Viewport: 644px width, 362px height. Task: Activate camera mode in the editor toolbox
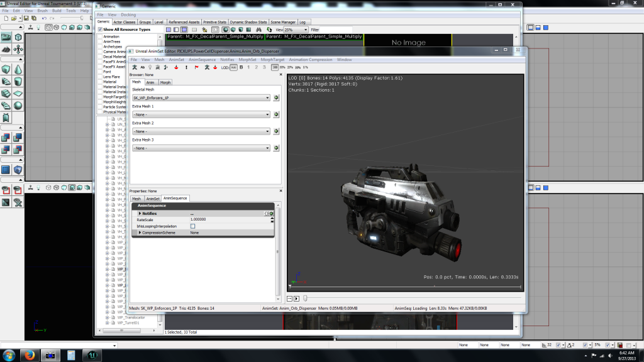6,37
